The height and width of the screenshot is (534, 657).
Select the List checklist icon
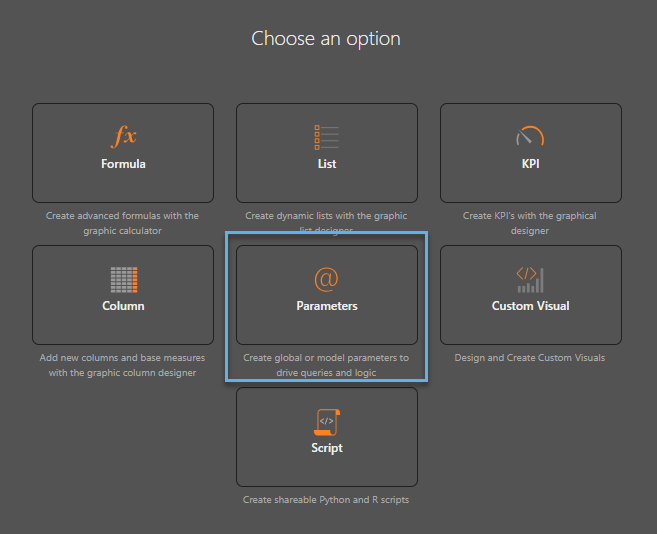(327, 137)
